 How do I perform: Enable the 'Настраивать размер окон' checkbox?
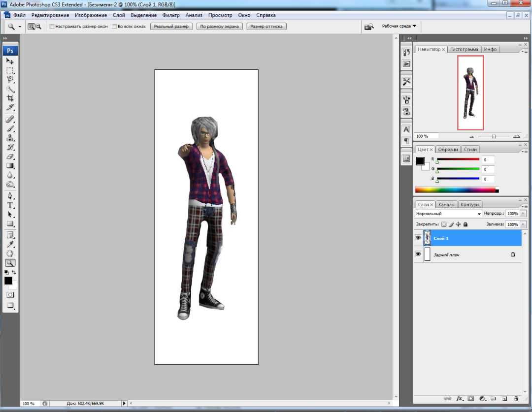coord(52,27)
